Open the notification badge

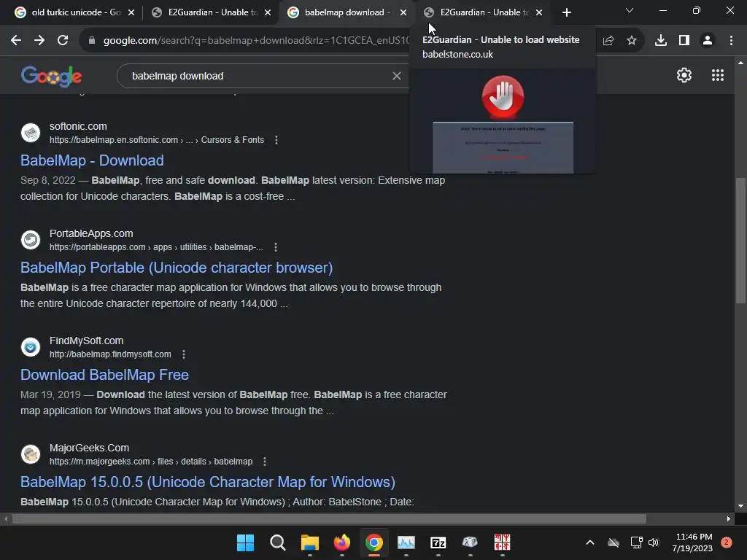coord(727,542)
